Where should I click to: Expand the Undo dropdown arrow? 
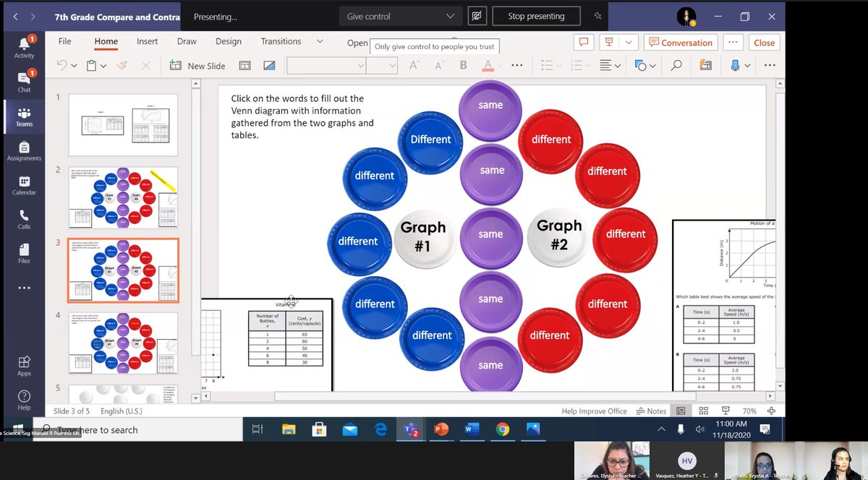click(x=74, y=66)
